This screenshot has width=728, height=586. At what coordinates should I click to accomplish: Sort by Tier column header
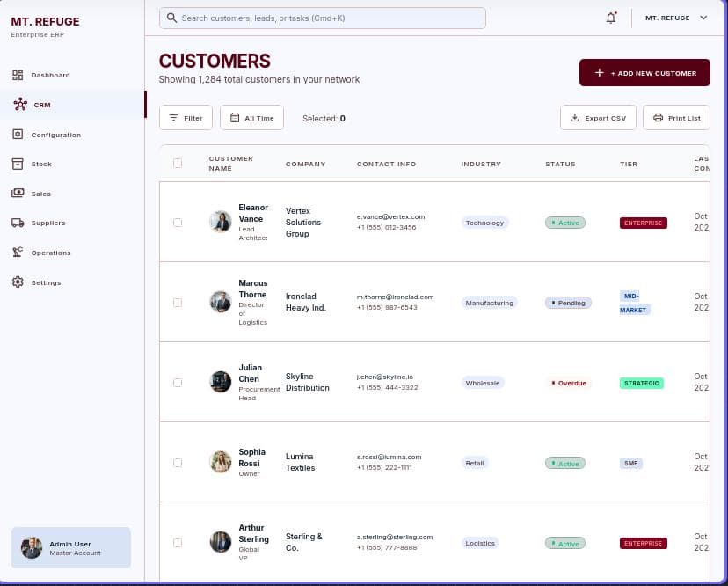pyautogui.click(x=628, y=164)
